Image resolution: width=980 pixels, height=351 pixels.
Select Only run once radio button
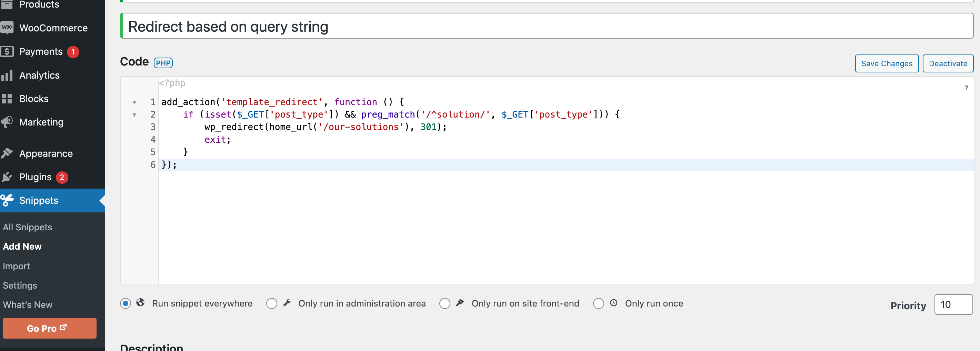click(598, 303)
